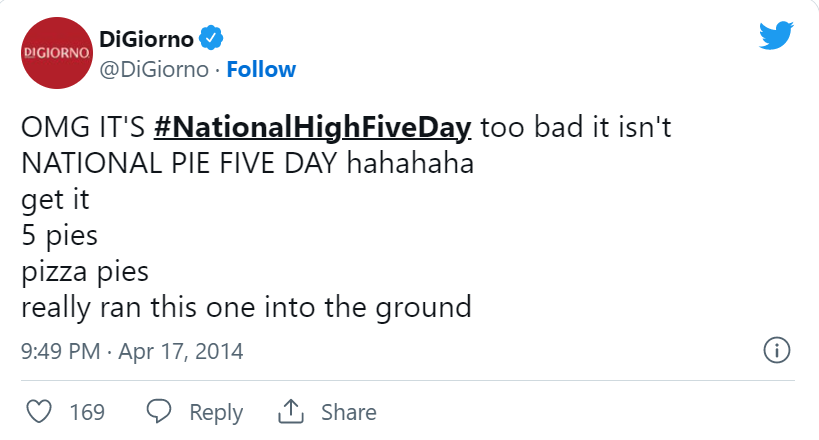
Task: Click "really ran this one into the ground"
Action: click(246, 306)
